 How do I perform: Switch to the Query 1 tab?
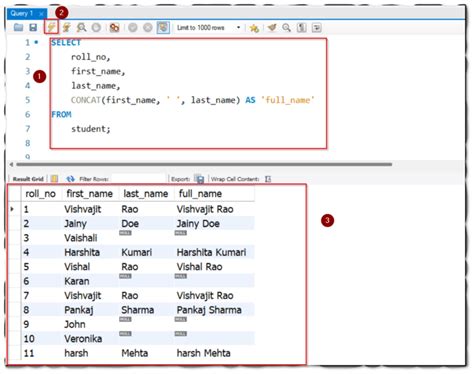(x=22, y=13)
